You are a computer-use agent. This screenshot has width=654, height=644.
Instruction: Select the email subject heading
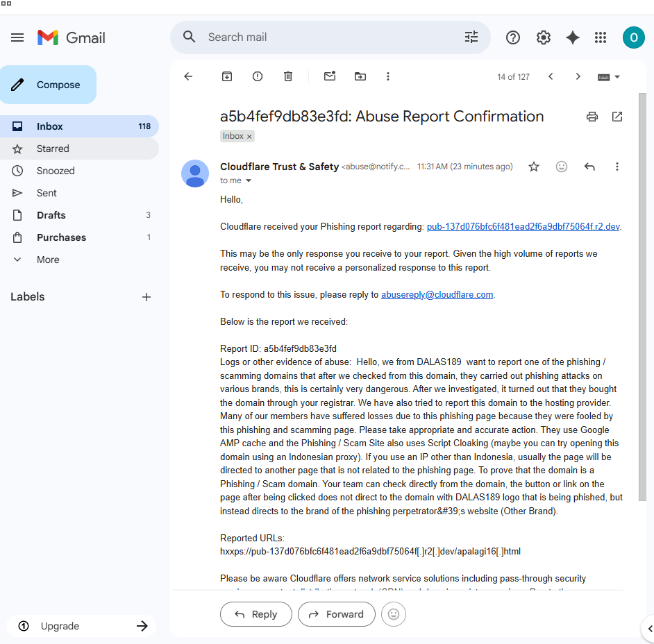382,117
